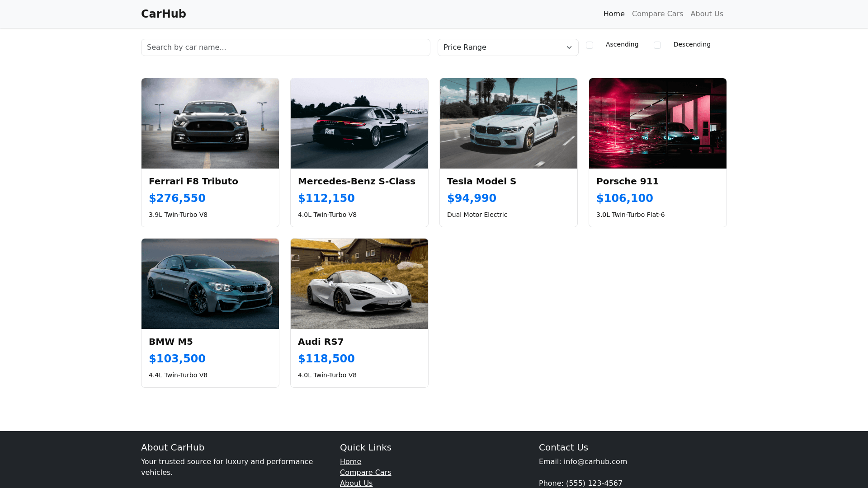Image resolution: width=868 pixels, height=488 pixels.
Task: Open the Ferrari F8 Tributo photo
Action: [x=210, y=123]
